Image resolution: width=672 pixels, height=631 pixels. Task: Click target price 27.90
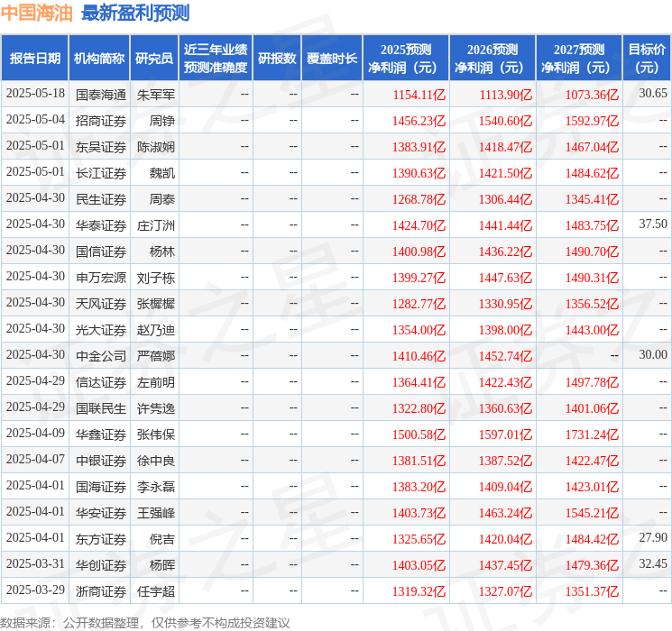pyautogui.click(x=653, y=537)
